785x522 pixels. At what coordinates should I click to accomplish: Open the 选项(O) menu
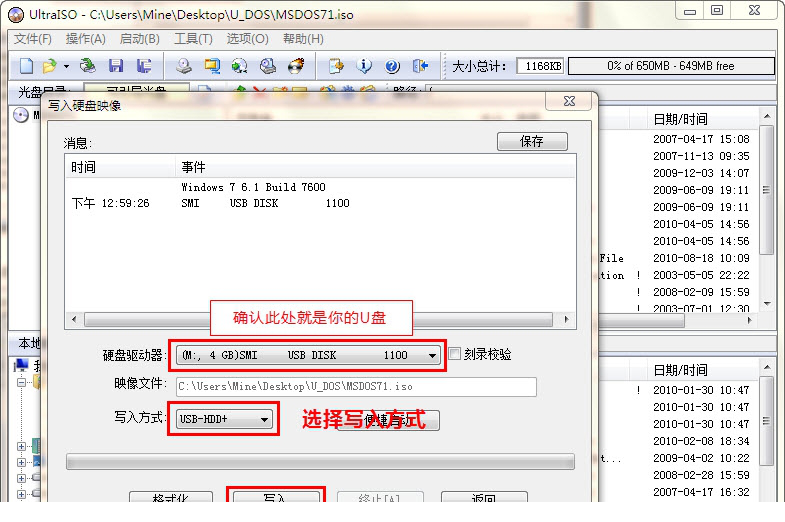click(247, 39)
